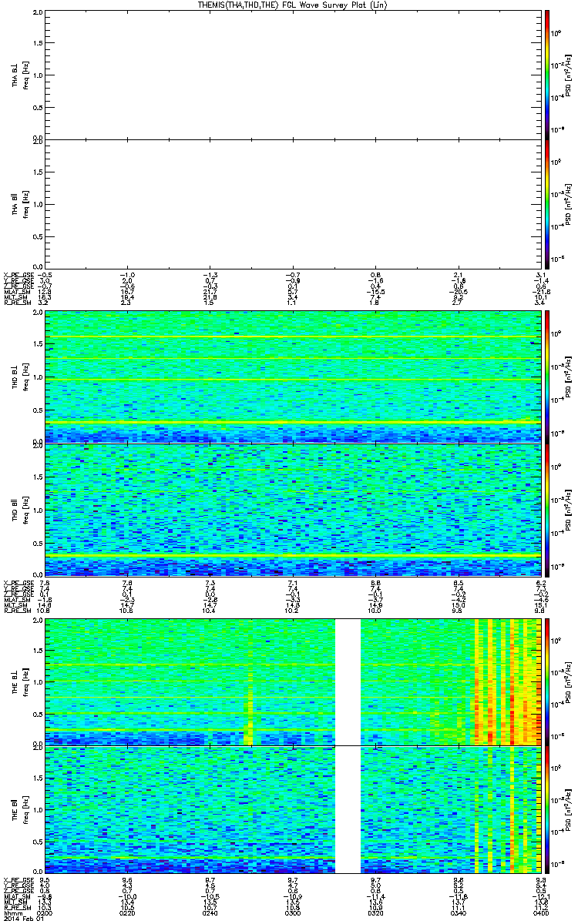Click the "0340" hhmm time tick label
The height and width of the screenshot is (924, 578).
(x=458, y=913)
